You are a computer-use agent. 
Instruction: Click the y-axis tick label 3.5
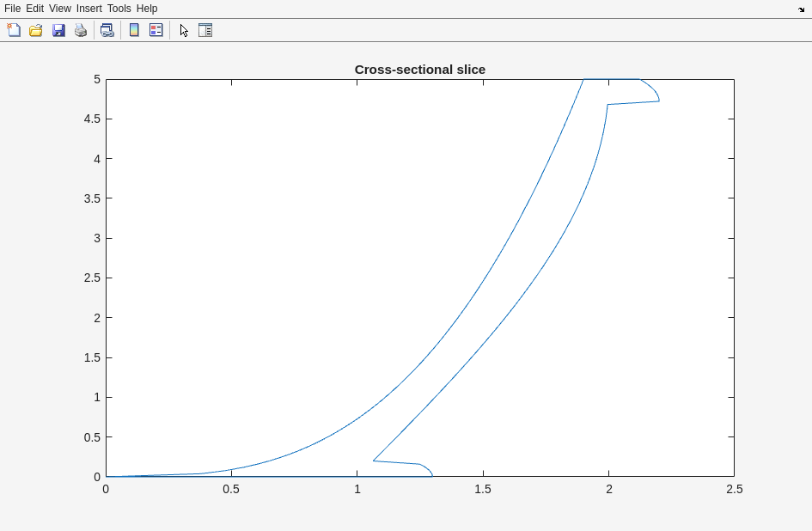(92, 198)
